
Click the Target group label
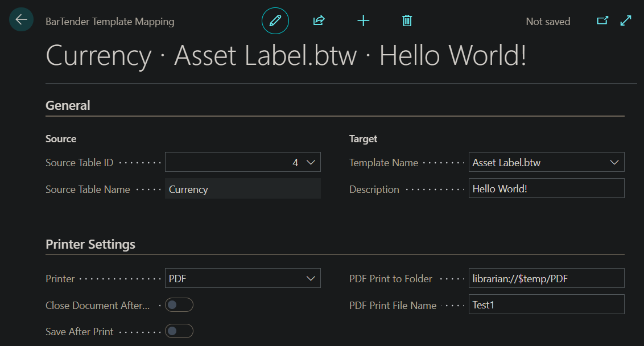tap(363, 139)
